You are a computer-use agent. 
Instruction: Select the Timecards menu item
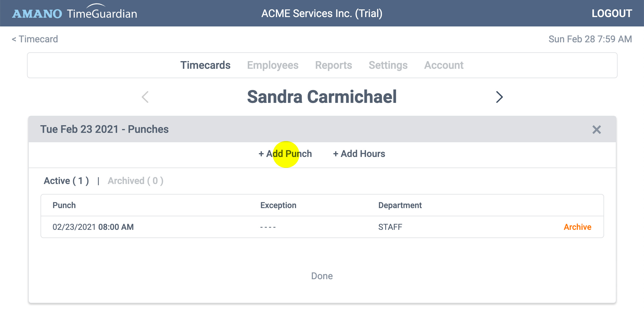coord(205,65)
